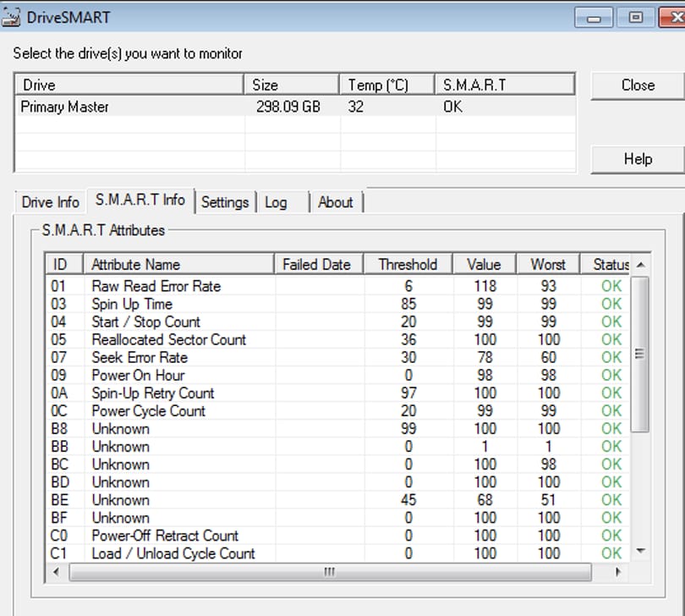The width and height of the screenshot is (685, 616).
Task: Click the Temp (°C) column header
Action: 387,85
